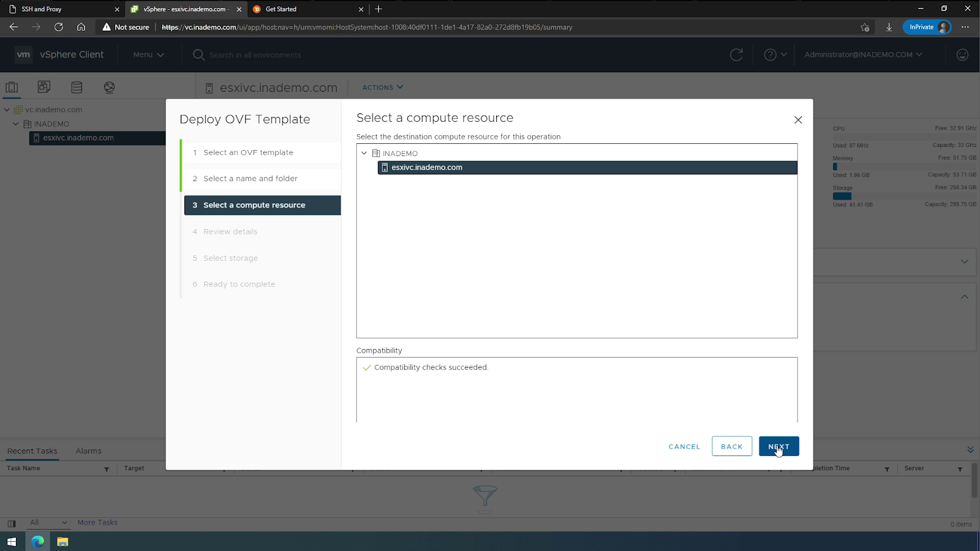Open step 6 Ready to complete
The height and width of the screenshot is (551, 980).
pyautogui.click(x=262, y=284)
